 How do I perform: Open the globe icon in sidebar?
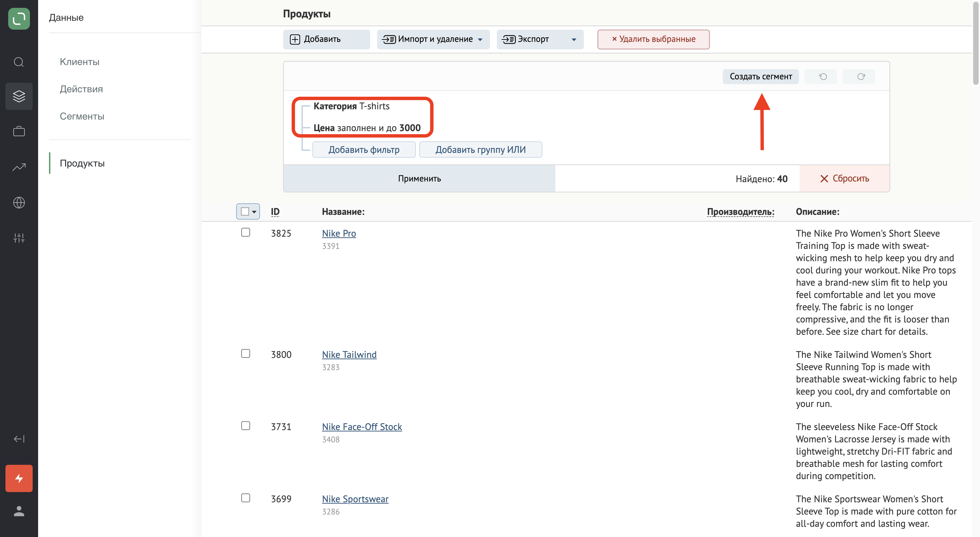[19, 203]
